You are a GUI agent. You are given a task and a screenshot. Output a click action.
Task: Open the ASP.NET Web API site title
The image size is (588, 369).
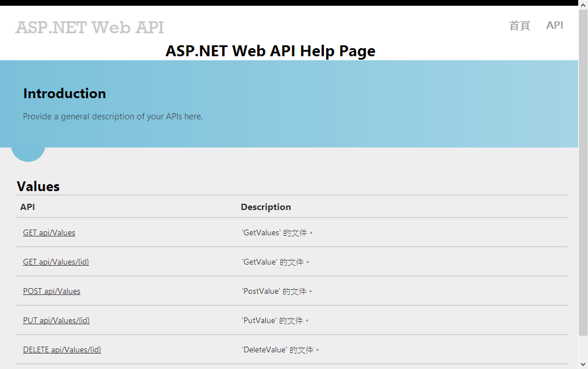point(89,28)
